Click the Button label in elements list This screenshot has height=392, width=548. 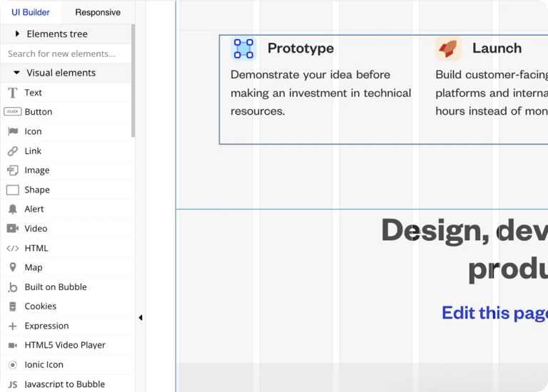coord(39,112)
